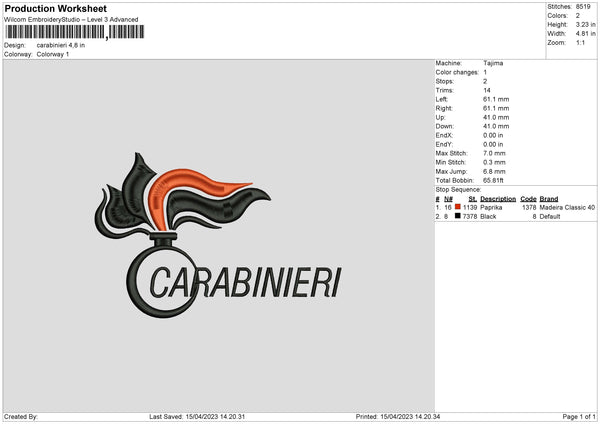Click the Height value 3.23 in
This screenshot has height=424, width=600.
[x=585, y=24]
